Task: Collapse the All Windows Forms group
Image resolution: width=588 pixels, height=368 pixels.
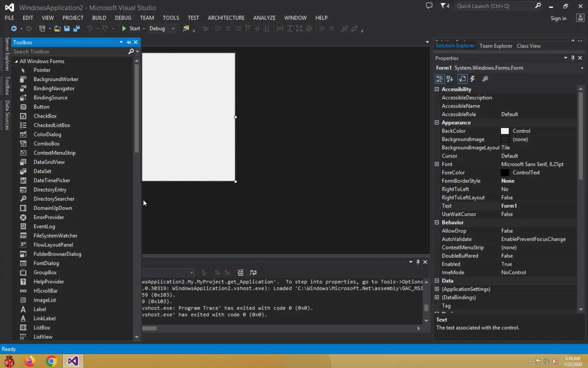Action: (x=16, y=61)
